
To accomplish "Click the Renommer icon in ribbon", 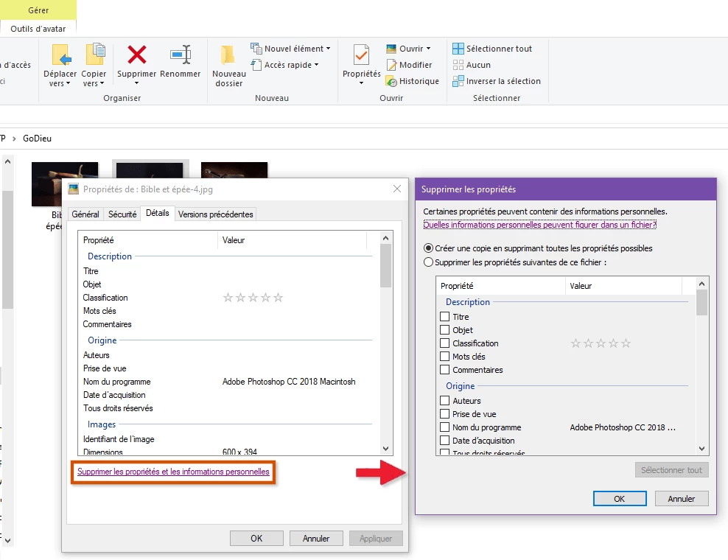I will pyautogui.click(x=180, y=56).
